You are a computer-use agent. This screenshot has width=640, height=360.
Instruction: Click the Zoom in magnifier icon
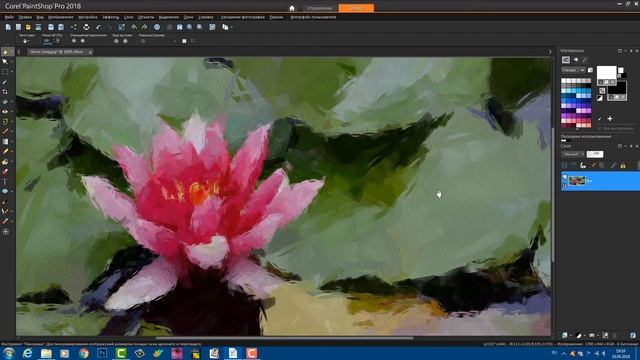190,27
